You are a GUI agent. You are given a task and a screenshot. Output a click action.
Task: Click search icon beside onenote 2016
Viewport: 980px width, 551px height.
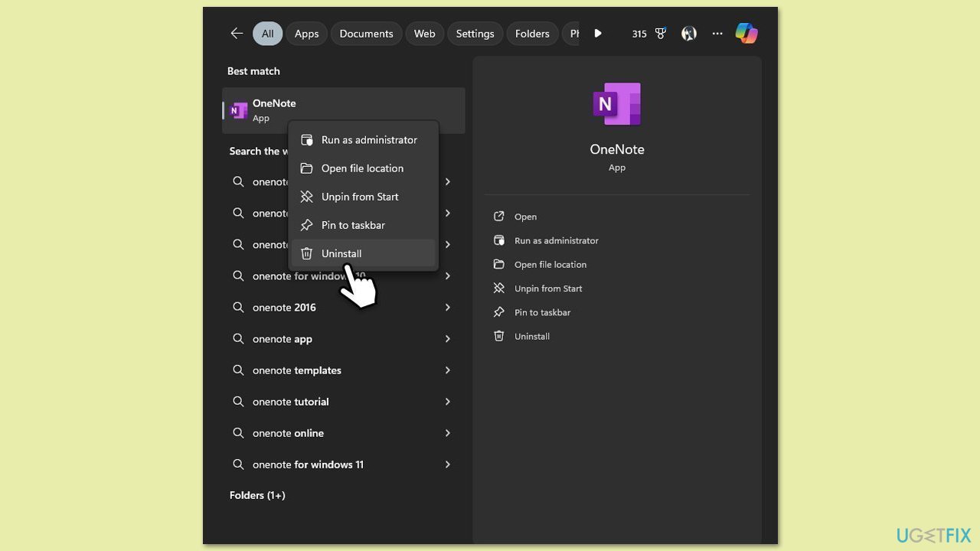point(239,308)
